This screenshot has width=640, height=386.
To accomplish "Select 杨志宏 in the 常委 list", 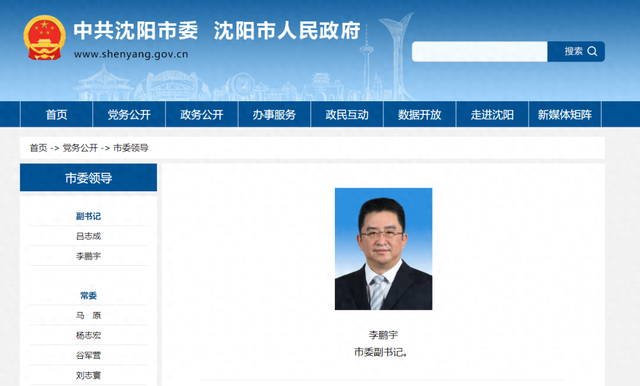I will 88,335.
